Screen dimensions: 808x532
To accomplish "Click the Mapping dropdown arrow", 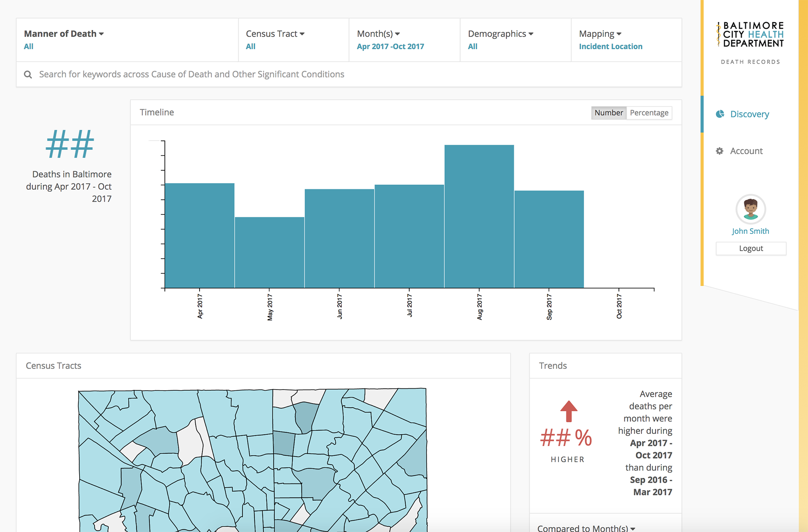I will [619, 34].
